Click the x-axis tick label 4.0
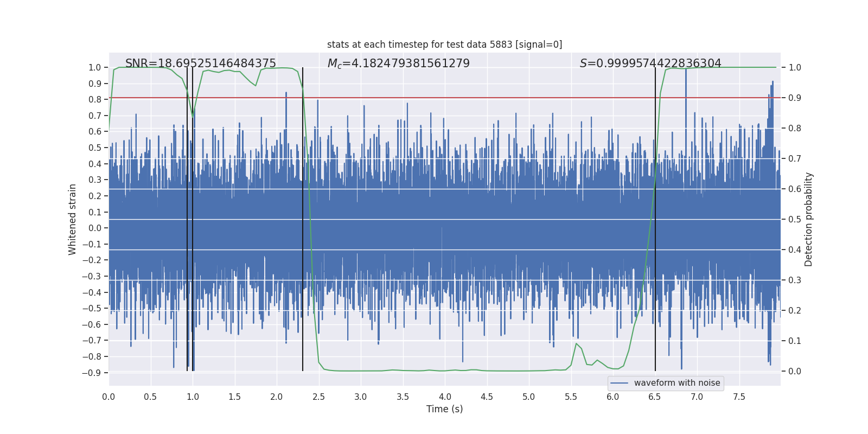The image size is (868, 434). pos(445,397)
